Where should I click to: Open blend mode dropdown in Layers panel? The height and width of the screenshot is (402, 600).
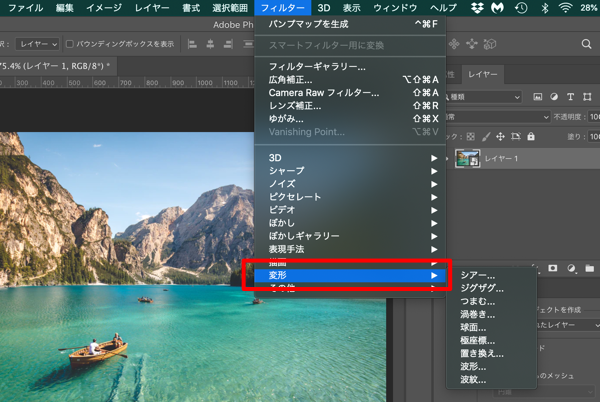[x=498, y=117]
